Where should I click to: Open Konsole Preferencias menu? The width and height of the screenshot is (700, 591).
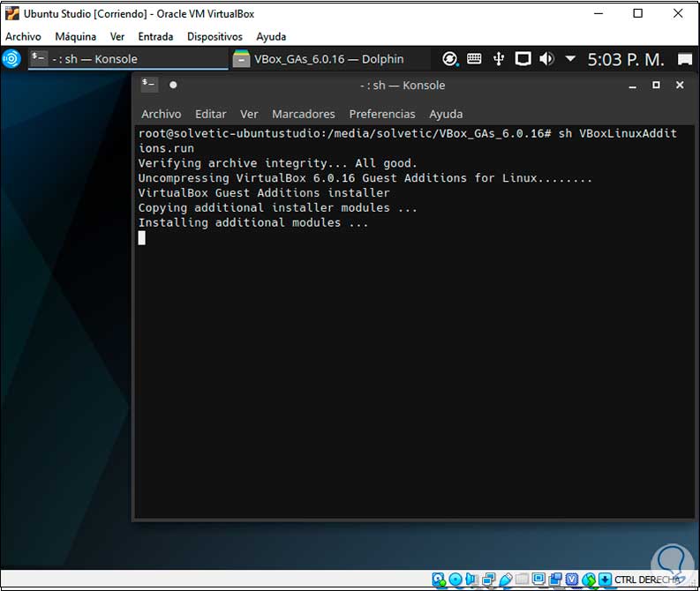coord(382,114)
